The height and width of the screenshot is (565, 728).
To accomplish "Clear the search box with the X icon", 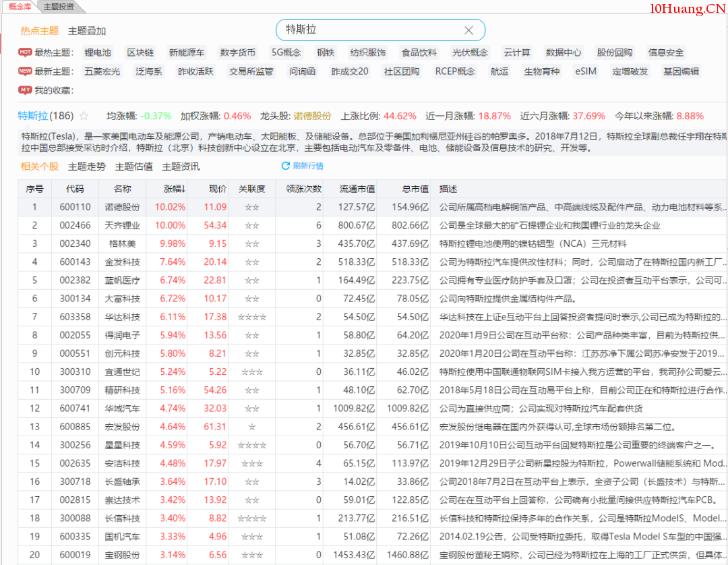I will [x=468, y=30].
